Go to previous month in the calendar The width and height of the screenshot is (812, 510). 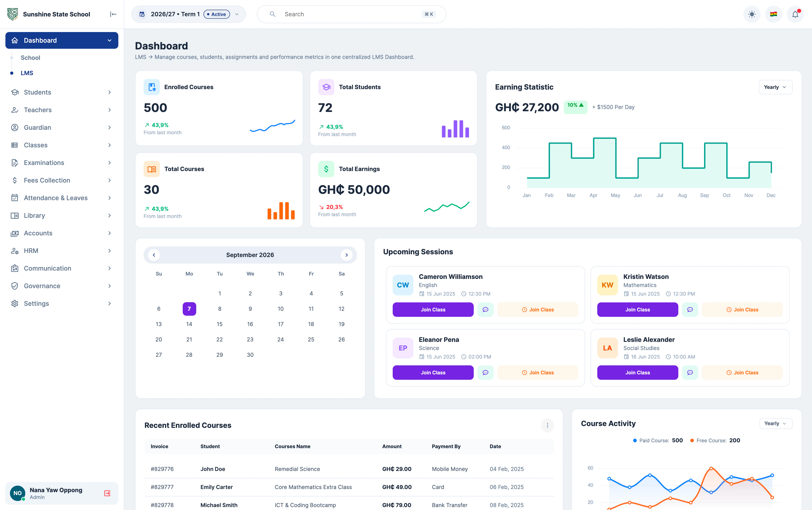click(x=154, y=255)
